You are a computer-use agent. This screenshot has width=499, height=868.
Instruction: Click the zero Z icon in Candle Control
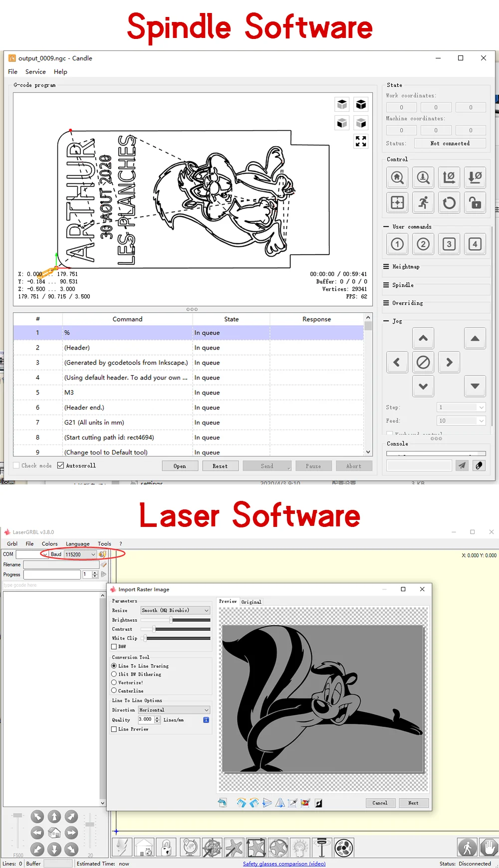[x=475, y=178]
